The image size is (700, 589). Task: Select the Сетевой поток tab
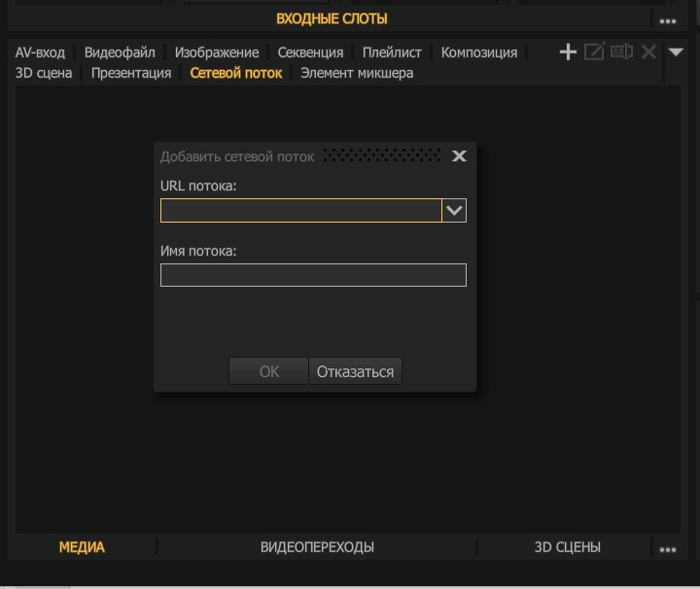[x=235, y=73]
